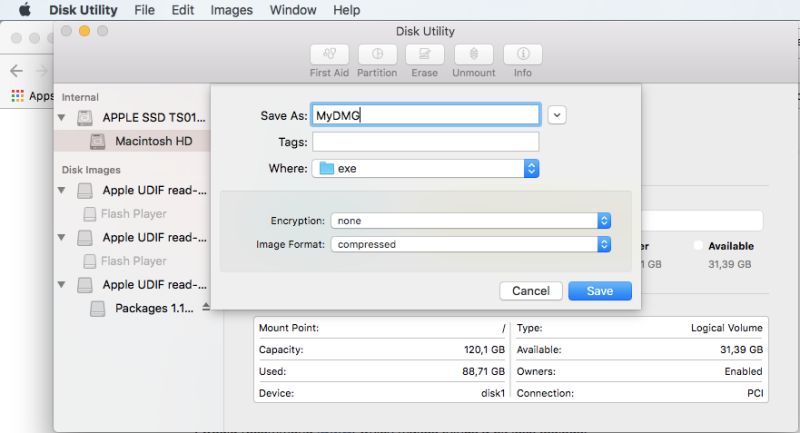Open the Image Format dropdown
The height and width of the screenshot is (433, 800).
click(x=470, y=244)
